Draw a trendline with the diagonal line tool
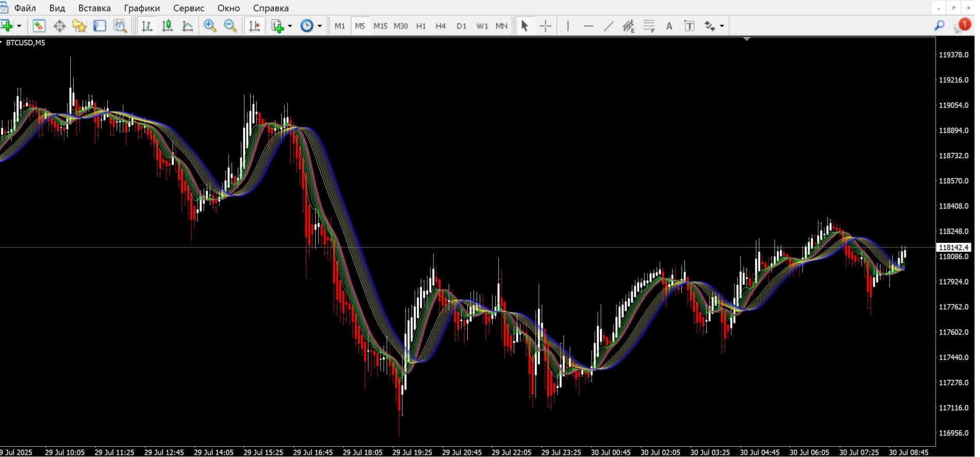 pyautogui.click(x=609, y=26)
